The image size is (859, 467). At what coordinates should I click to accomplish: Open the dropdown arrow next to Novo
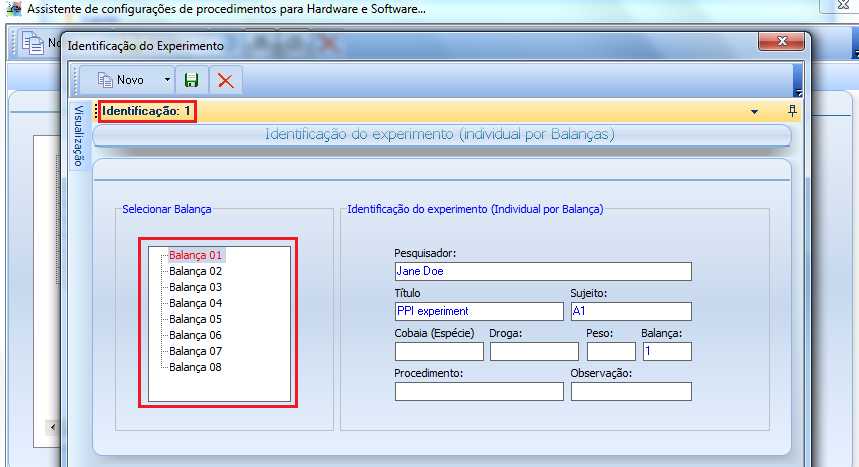click(x=167, y=80)
